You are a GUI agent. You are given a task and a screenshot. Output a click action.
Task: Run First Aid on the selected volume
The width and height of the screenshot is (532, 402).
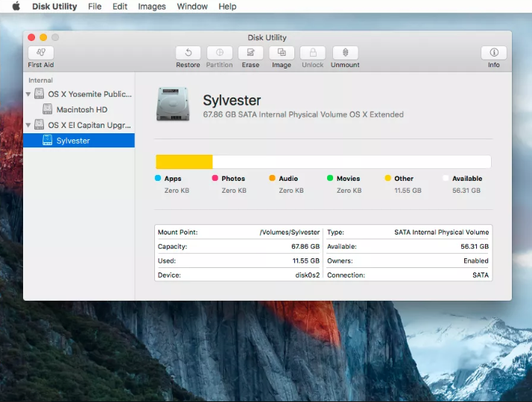coord(41,53)
